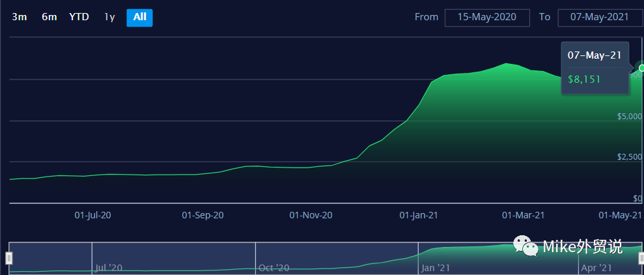Click Jan '21 in the navigator
Image resolution: width=644 pixels, height=275 pixels.
click(x=436, y=268)
